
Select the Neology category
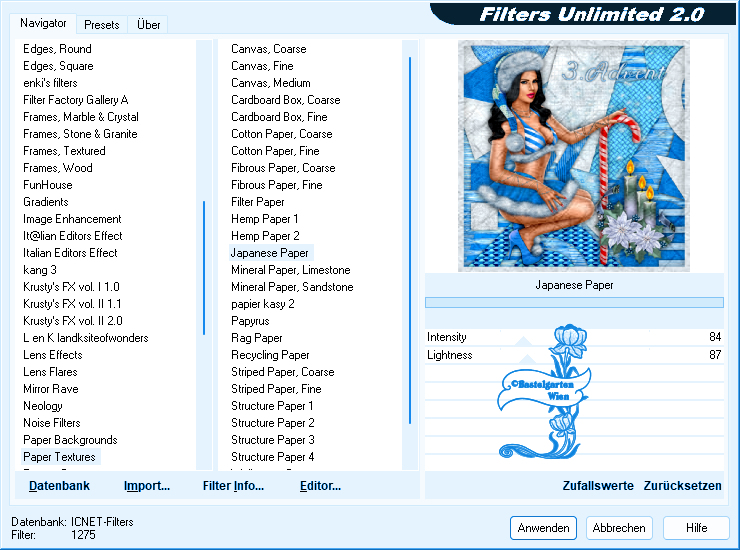pyautogui.click(x=42, y=406)
